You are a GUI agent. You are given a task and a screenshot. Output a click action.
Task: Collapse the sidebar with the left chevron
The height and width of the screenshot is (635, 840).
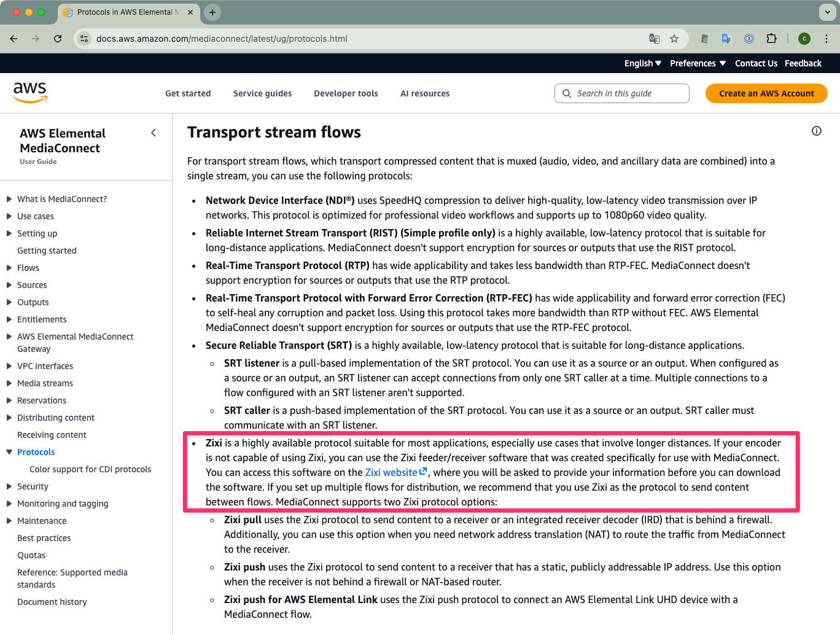click(x=154, y=133)
